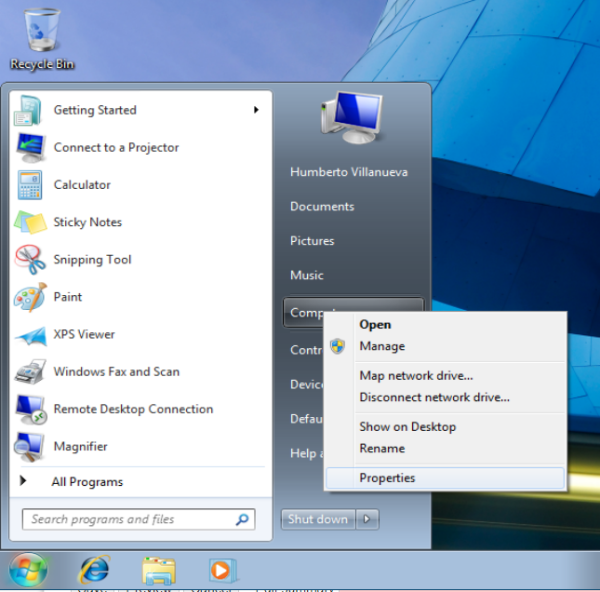This screenshot has width=600, height=592.
Task: Click the Windows Fax and Scan icon
Action: tap(31, 372)
